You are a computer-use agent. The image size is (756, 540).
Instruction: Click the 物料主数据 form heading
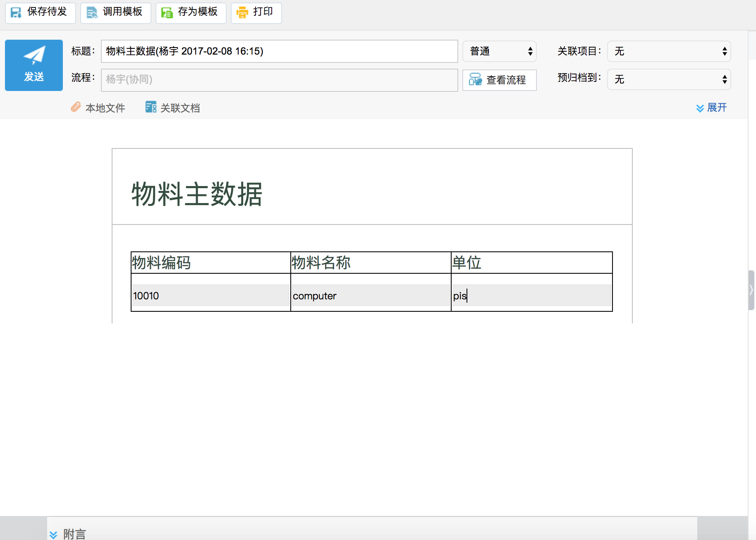point(197,194)
